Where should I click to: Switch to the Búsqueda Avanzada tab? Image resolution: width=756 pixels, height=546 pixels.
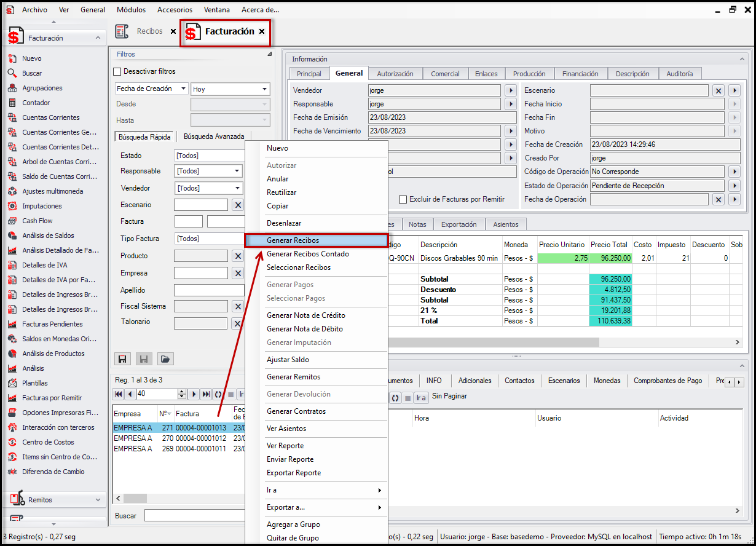214,136
